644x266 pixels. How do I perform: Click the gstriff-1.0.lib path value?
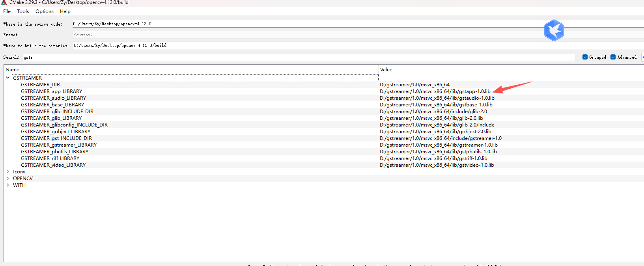click(433, 158)
